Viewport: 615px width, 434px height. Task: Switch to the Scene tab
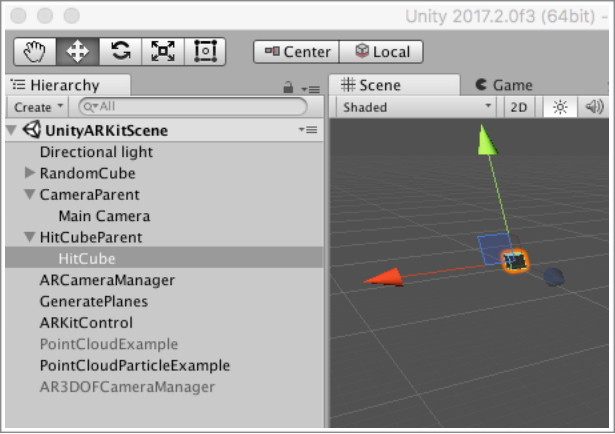coord(394,85)
